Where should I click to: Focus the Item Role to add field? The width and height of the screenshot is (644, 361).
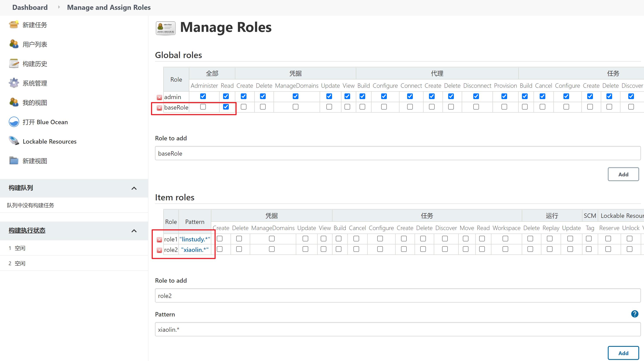tap(398, 296)
